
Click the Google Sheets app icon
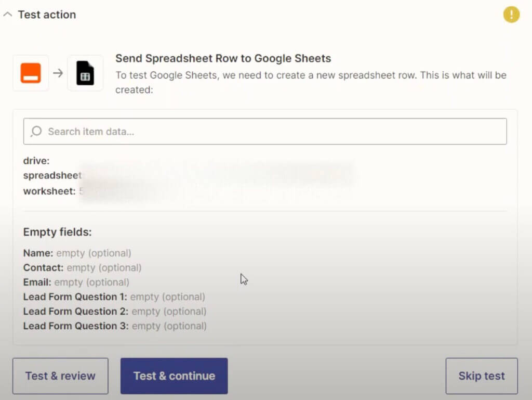pos(85,73)
